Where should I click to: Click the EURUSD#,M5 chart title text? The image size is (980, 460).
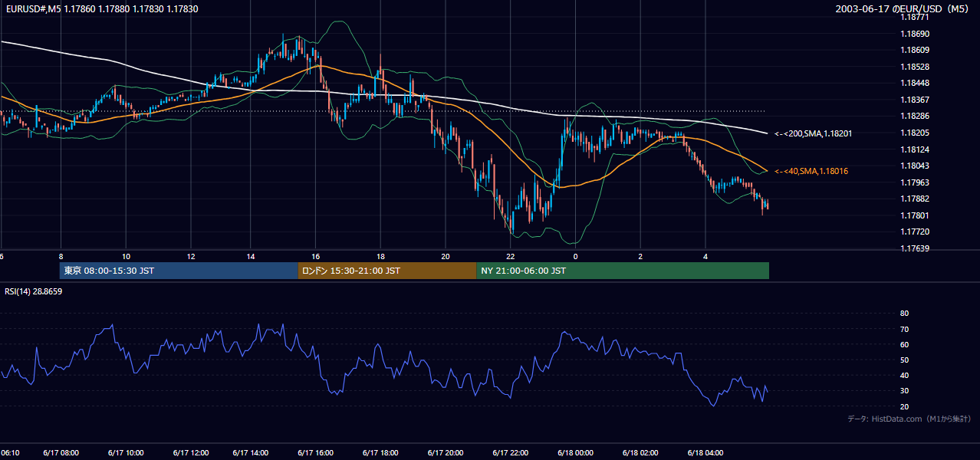click(x=100, y=8)
